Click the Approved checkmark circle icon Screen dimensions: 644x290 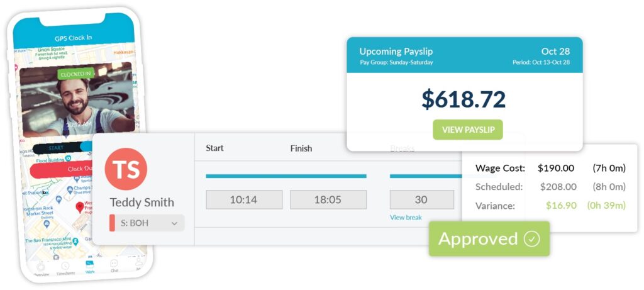click(532, 239)
